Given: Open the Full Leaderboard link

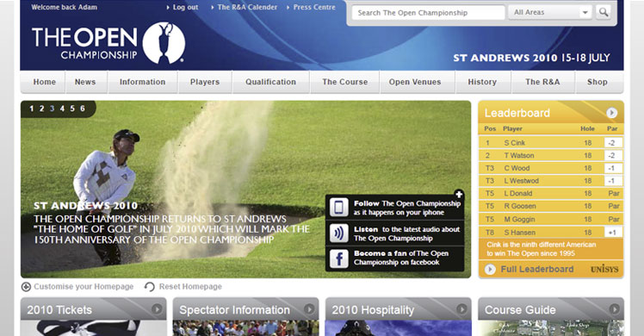Looking at the screenshot, I should [x=536, y=270].
